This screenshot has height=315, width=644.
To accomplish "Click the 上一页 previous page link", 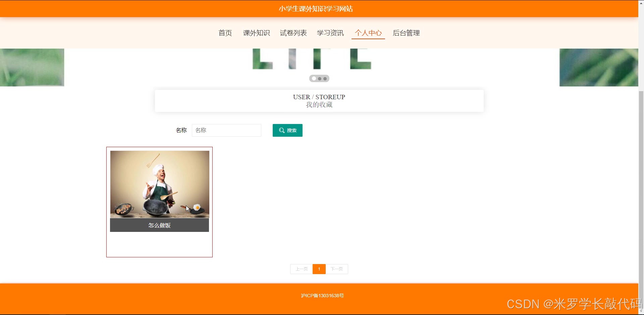I will [x=301, y=269].
